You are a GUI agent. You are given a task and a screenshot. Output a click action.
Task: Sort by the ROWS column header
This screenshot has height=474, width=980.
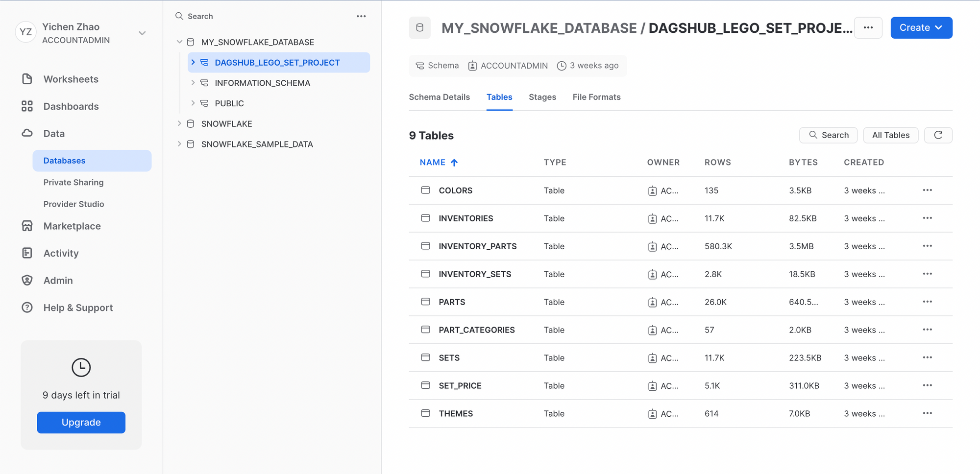[x=717, y=163]
